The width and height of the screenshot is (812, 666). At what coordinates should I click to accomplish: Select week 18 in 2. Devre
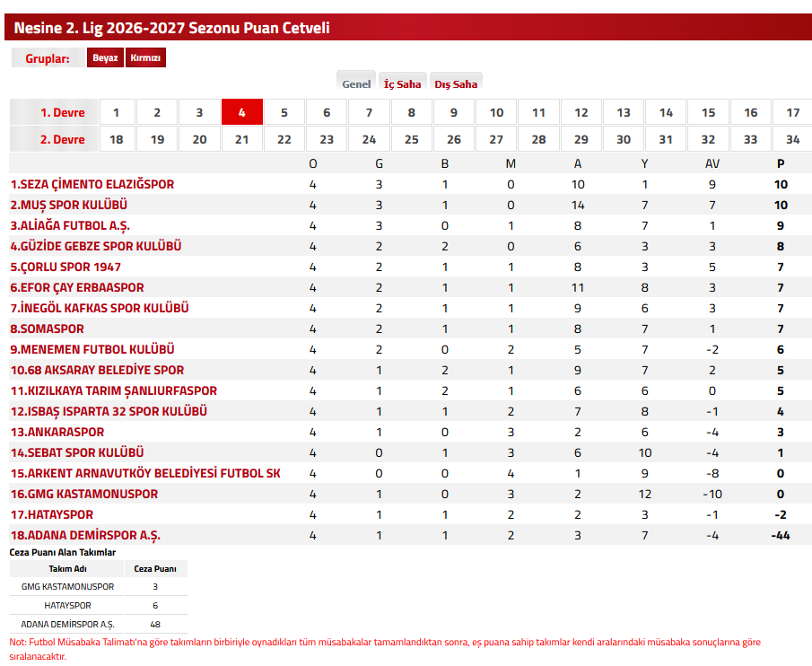[117, 139]
